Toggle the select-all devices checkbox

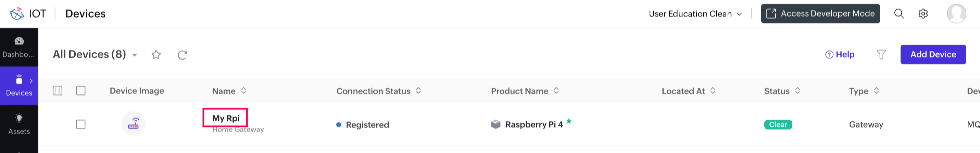[x=81, y=91]
